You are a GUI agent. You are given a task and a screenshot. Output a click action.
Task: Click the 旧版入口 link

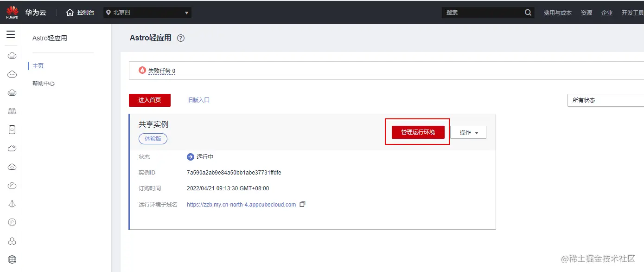coord(198,100)
